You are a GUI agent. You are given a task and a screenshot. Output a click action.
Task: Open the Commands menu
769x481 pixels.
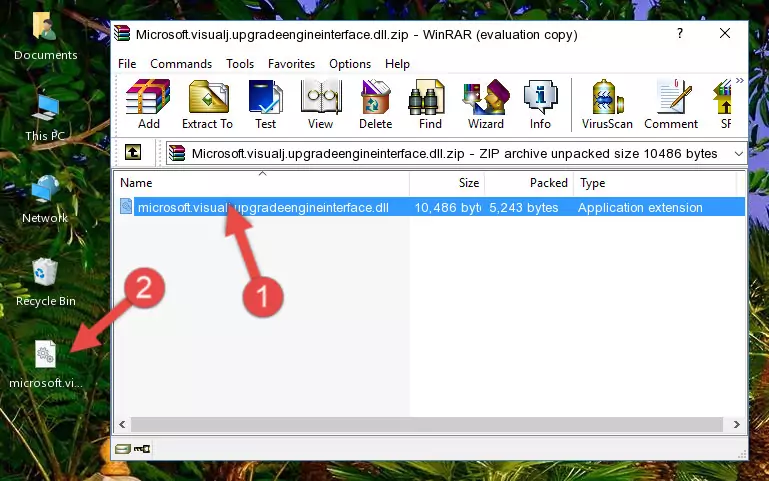[x=181, y=64]
